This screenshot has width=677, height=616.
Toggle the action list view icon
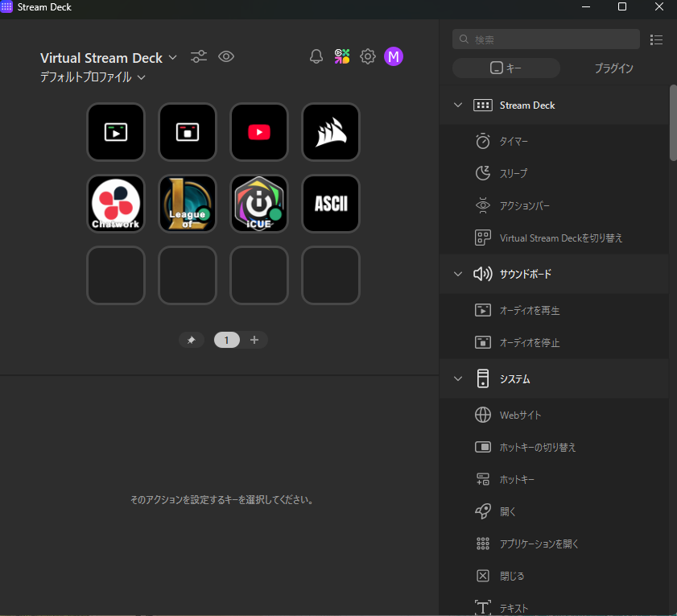point(656,39)
